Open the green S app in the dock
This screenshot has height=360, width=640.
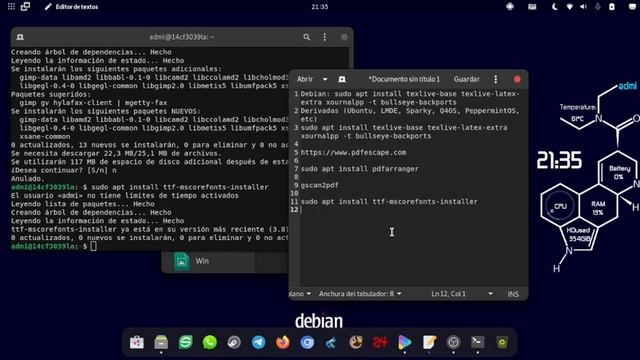click(x=185, y=342)
